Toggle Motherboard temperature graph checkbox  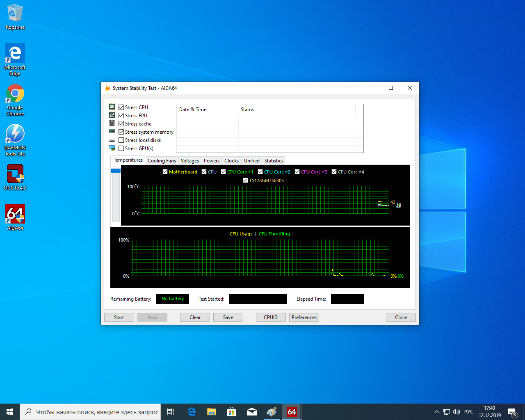point(165,172)
